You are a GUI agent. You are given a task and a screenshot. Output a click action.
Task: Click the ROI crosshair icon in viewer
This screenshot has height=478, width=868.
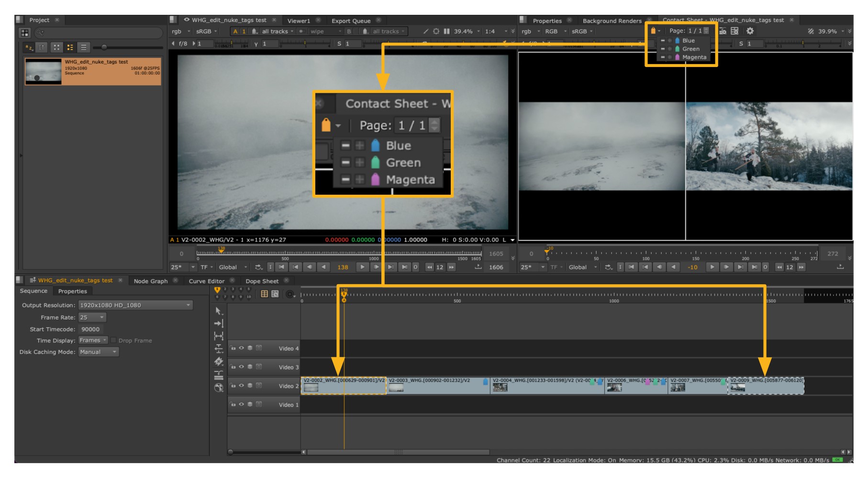pos(436,32)
